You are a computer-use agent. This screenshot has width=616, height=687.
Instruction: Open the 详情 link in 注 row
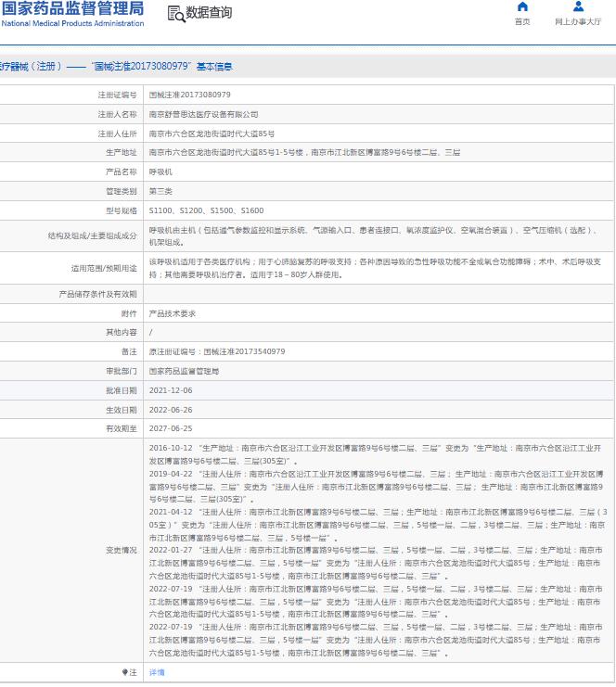click(x=157, y=672)
